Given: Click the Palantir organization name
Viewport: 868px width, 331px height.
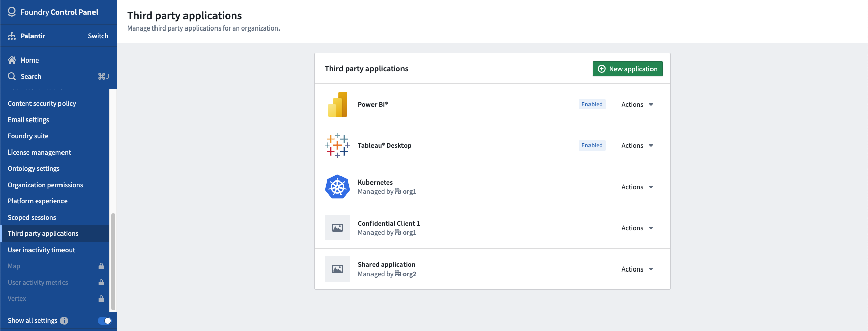Looking at the screenshot, I should 33,36.
